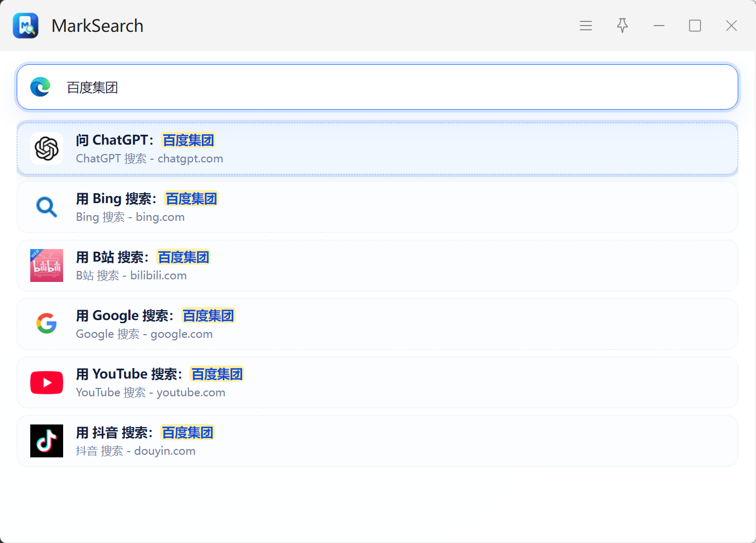Pin the MarkSearch window on top

[x=622, y=26]
